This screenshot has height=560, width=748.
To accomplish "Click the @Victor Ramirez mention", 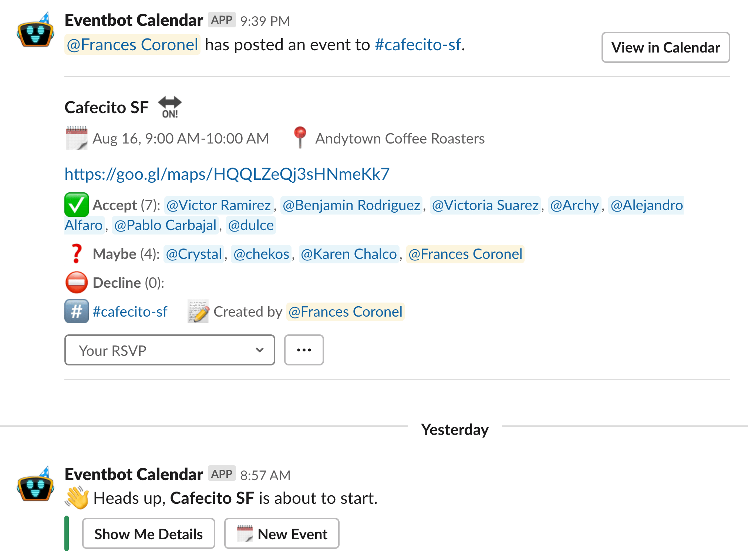I will (x=219, y=205).
